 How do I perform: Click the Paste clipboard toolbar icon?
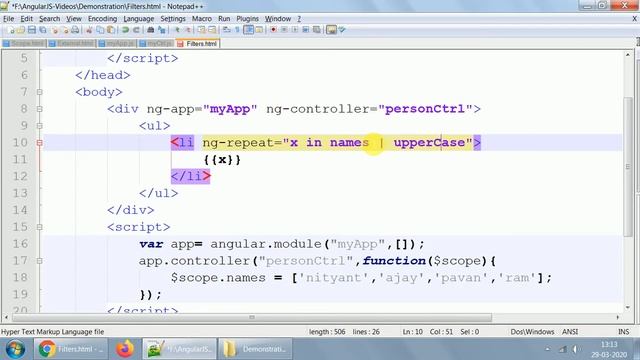(x=111, y=30)
